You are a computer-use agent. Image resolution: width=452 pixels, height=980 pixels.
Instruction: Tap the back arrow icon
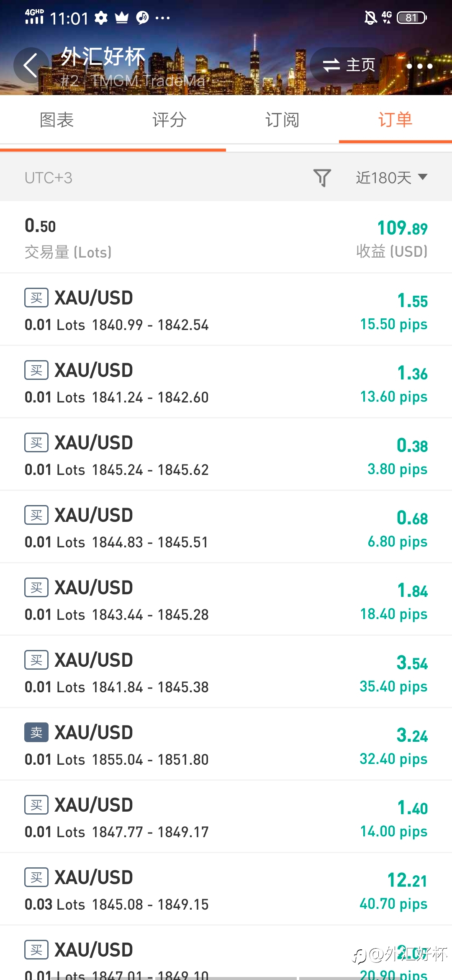click(31, 65)
